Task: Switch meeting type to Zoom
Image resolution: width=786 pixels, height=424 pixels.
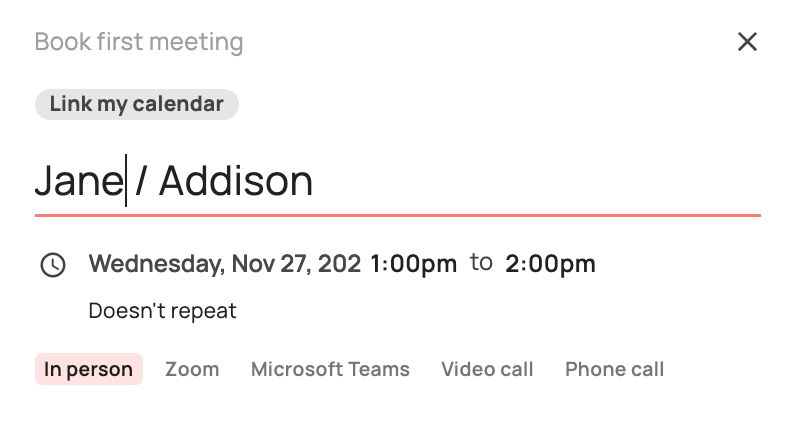Action: [x=192, y=369]
